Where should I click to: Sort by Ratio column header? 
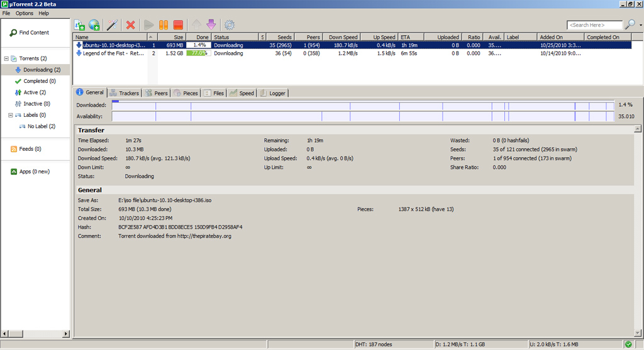pyautogui.click(x=472, y=37)
